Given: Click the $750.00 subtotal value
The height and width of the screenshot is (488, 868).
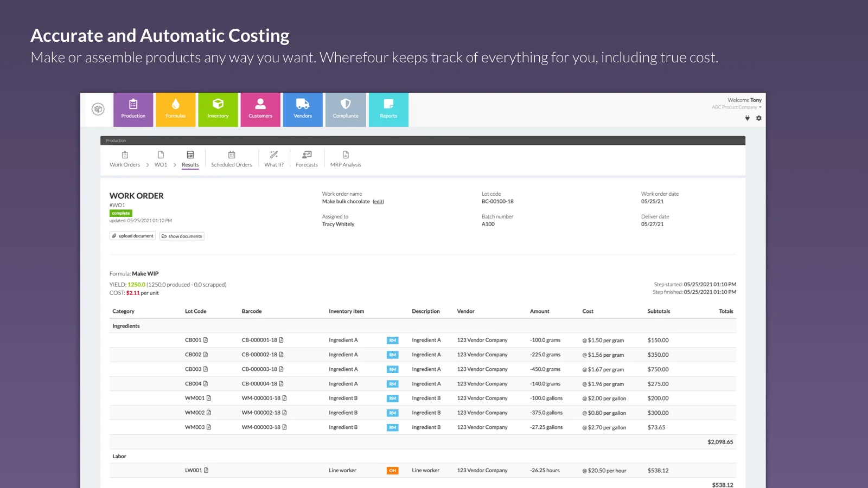Looking at the screenshot, I should (x=658, y=369).
